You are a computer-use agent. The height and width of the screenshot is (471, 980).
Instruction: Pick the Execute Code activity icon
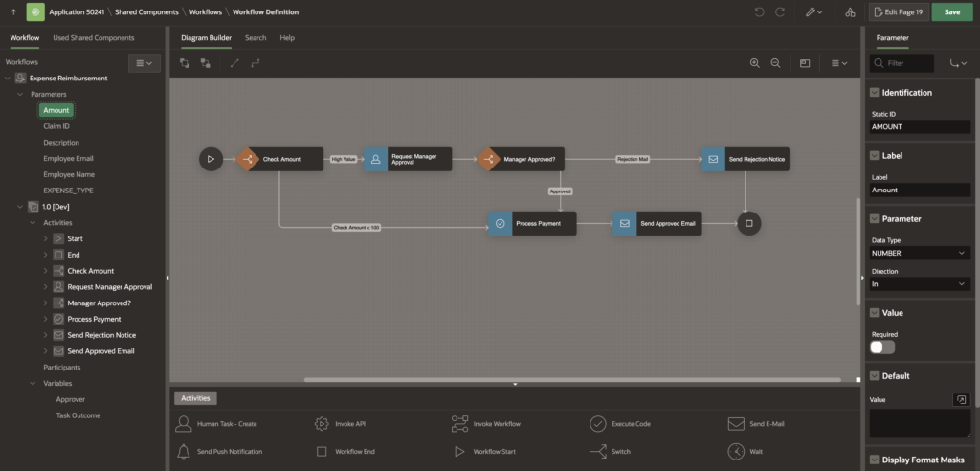(x=597, y=423)
